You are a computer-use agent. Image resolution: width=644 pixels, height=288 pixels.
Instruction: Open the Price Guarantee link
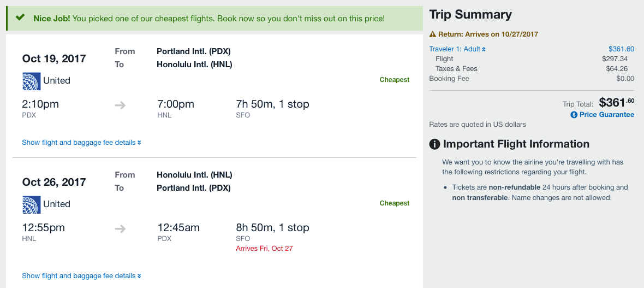(x=607, y=115)
